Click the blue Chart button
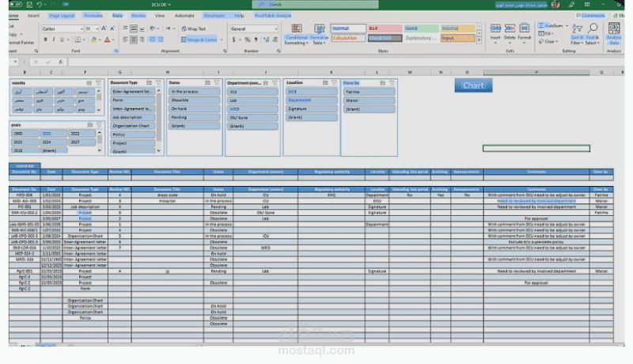 point(473,85)
